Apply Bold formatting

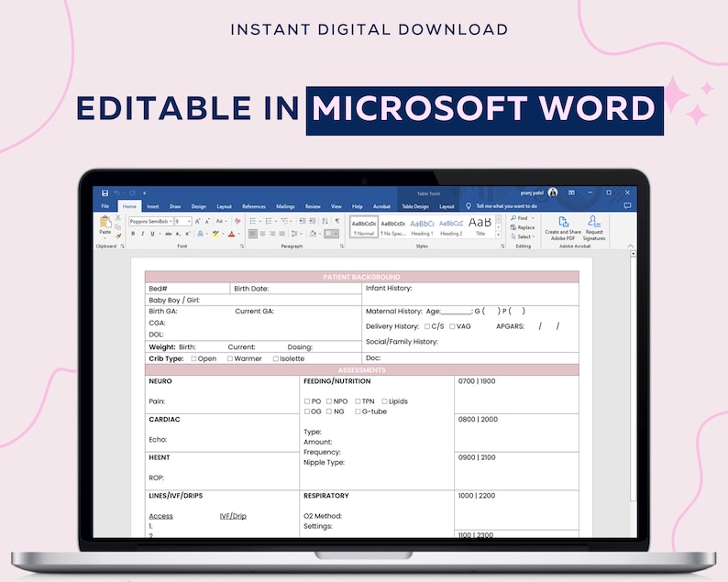click(x=133, y=234)
